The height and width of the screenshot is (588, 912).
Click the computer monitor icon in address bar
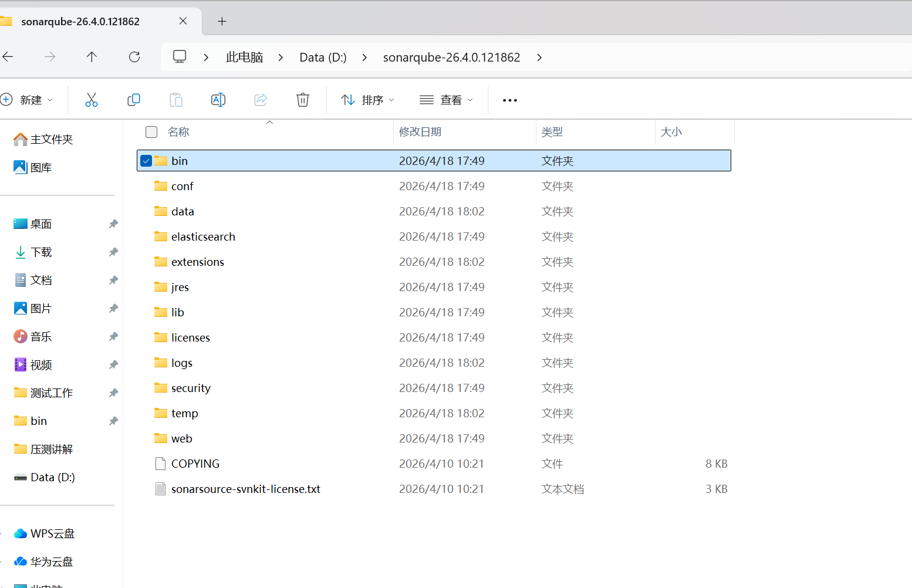180,57
